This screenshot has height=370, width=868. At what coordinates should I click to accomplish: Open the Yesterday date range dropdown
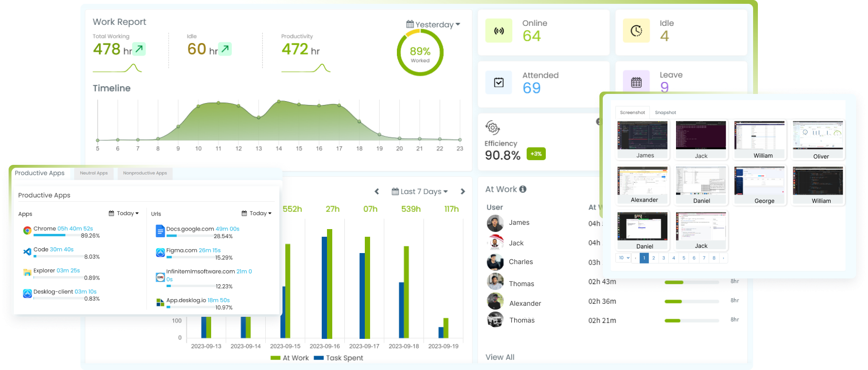click(x=433, y=24)
